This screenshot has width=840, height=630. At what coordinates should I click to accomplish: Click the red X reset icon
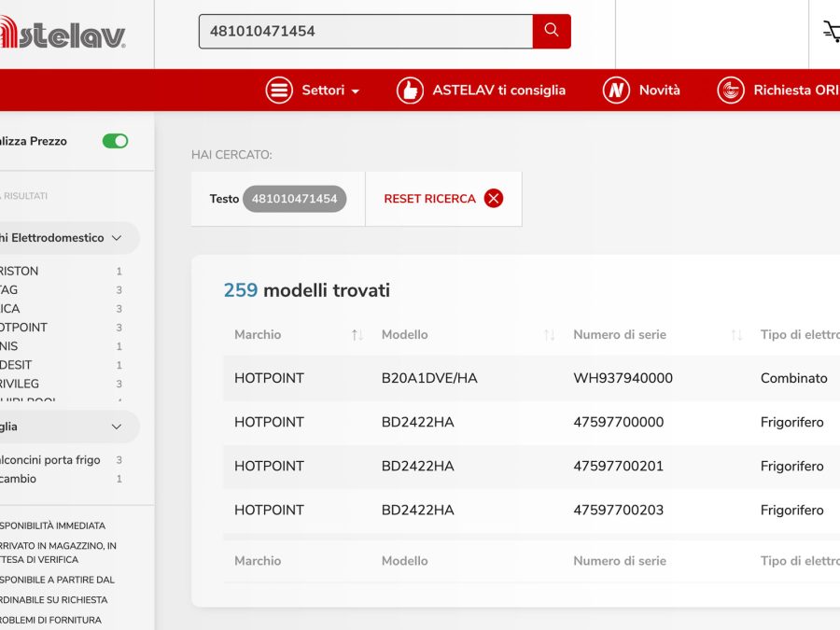point(494,199)
